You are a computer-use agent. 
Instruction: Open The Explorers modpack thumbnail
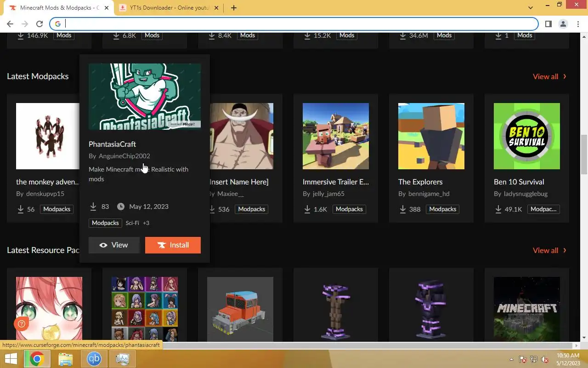(431, 136)
